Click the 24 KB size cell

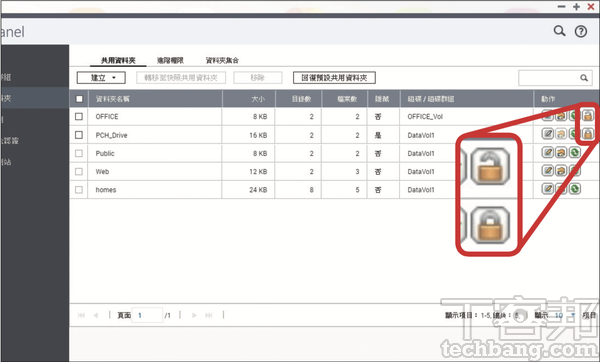coord(258,189)
